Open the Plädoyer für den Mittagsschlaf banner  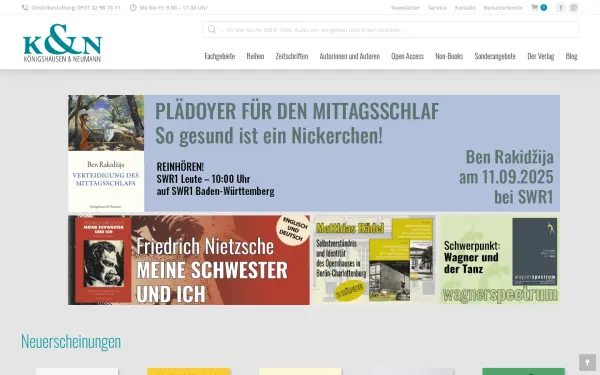click(x=314, y=153)
